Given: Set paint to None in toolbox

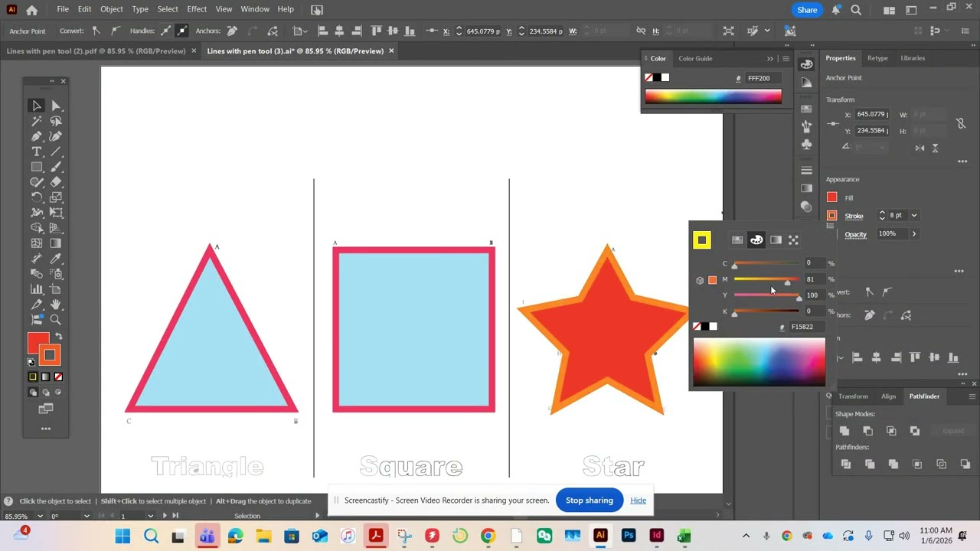Looking at the screenshot, I should coord(58,377).
